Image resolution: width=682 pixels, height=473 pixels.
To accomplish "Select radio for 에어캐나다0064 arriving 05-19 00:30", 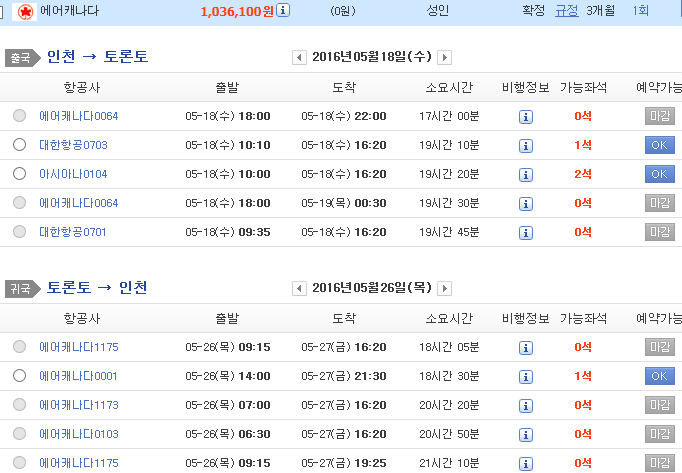I will pyautogui.click(x=20, y=202).
